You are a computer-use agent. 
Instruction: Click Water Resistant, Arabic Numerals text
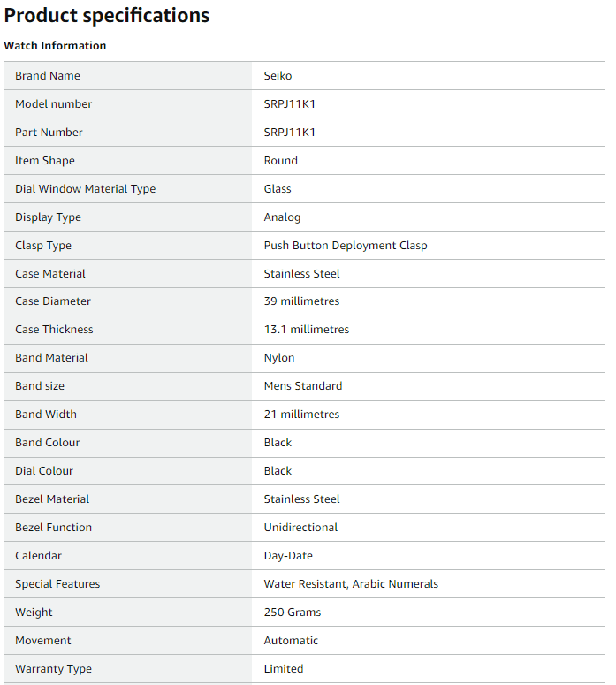[x=351, y=584]
